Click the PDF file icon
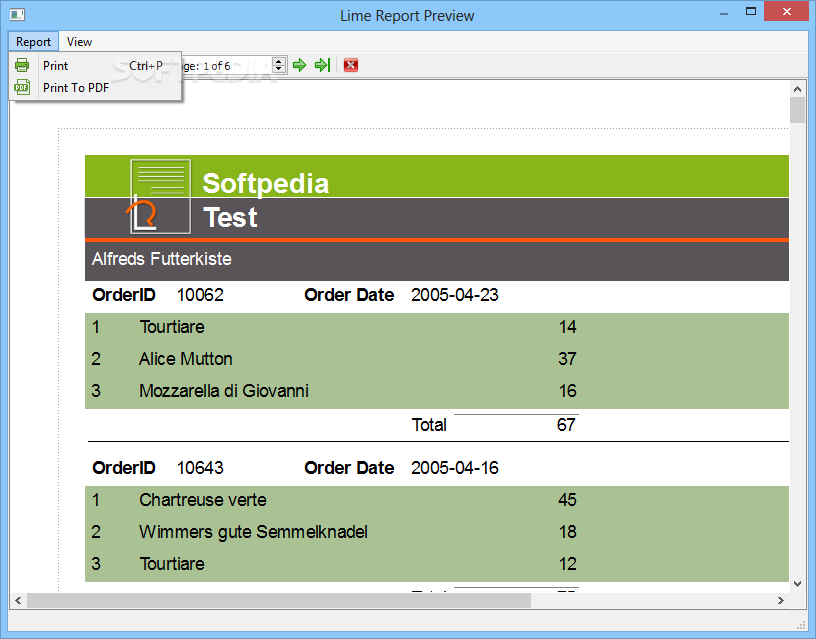Image resolution: width=816 pixels, height=639 pixels. point(22,87)
